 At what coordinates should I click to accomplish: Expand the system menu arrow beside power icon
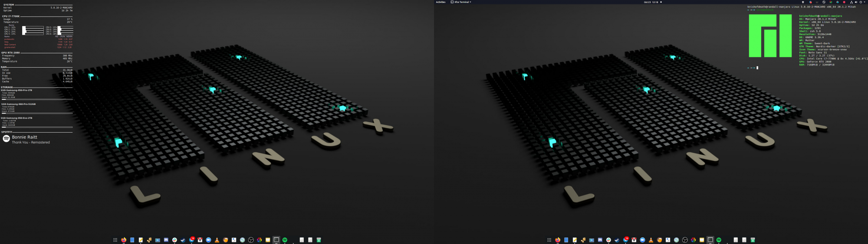click(x=865, y=2)
